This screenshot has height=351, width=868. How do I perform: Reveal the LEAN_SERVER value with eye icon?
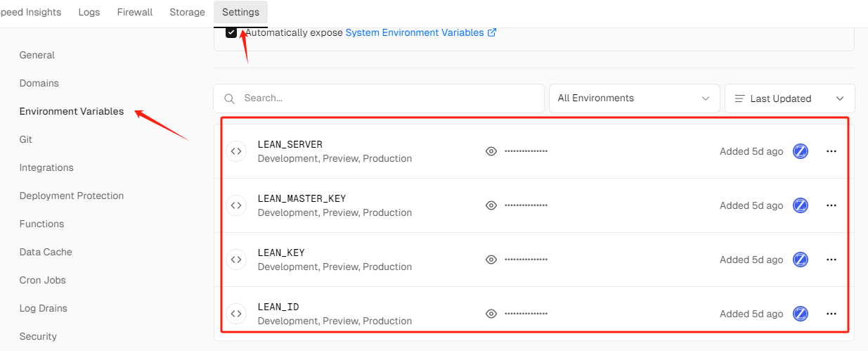pos(491,151)
